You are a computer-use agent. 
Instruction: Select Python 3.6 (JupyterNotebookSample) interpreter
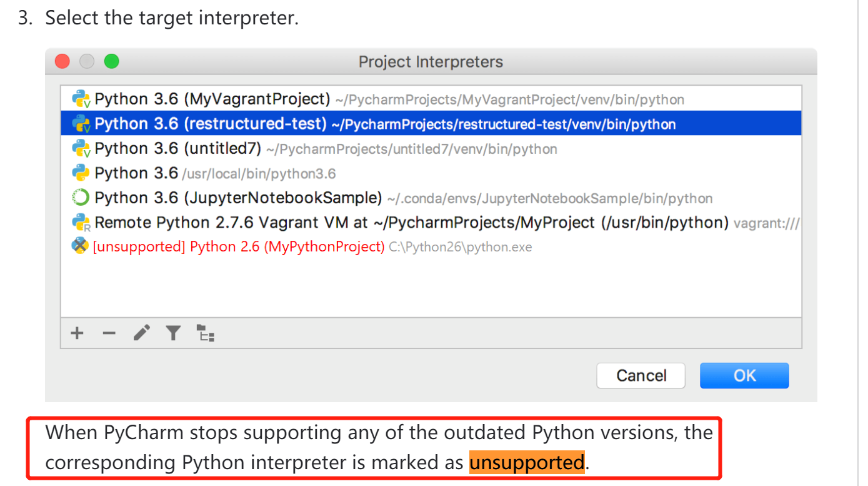pyautogui.click(x=431, y=198)
